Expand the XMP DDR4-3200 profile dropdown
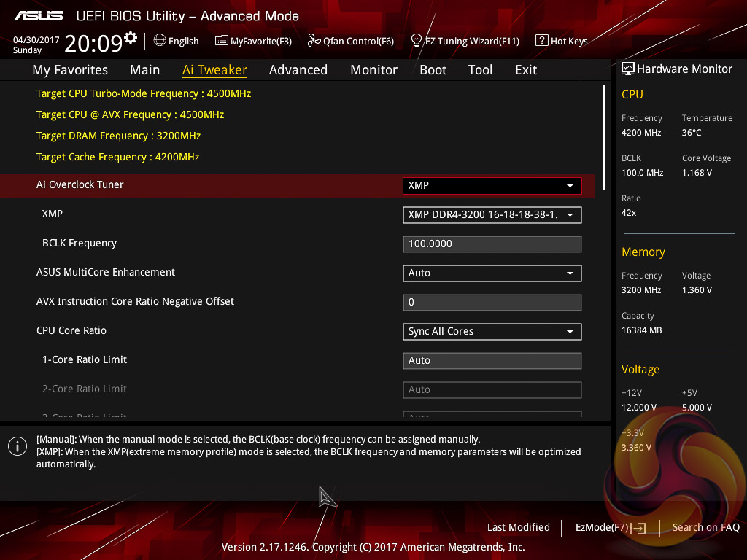 pos(492,215)
